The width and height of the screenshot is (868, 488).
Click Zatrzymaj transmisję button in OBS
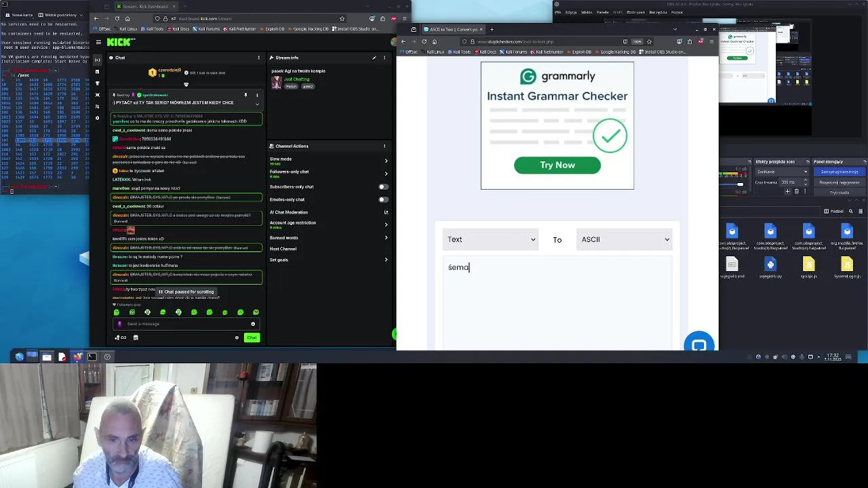pos(840,172)
